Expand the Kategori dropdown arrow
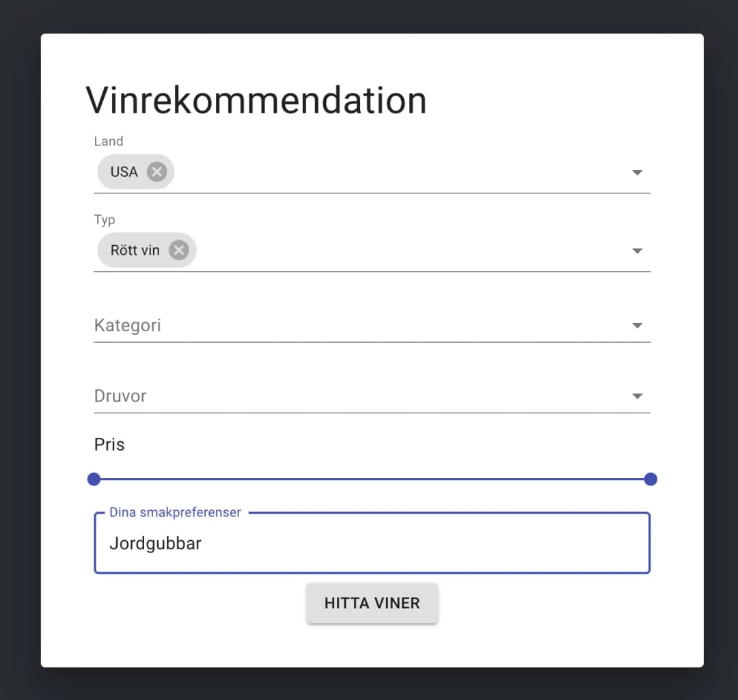738x700 pixels. [637, 326]
